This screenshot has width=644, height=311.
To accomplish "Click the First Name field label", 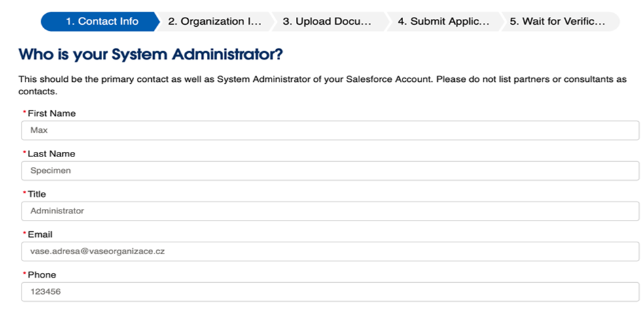I will [52, 114].
